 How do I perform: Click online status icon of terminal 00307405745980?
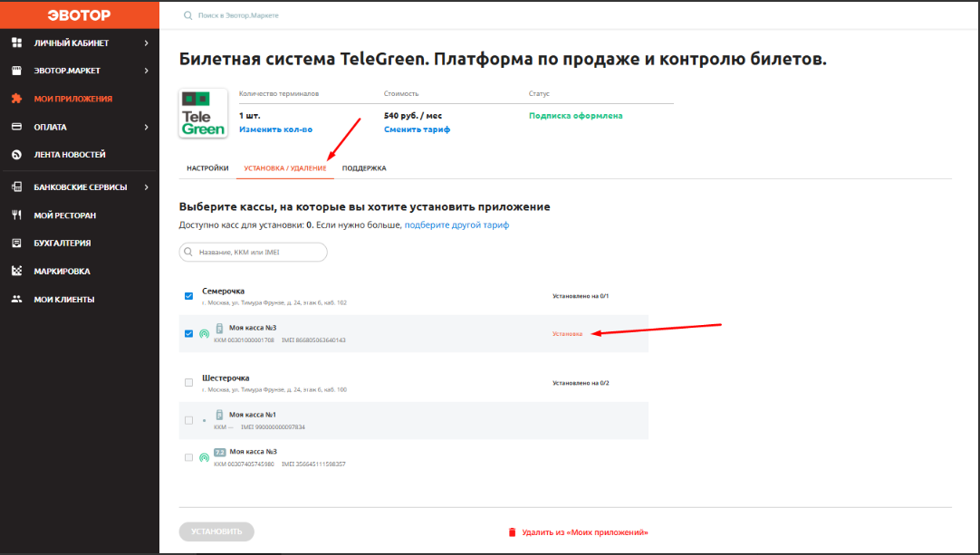204,458
